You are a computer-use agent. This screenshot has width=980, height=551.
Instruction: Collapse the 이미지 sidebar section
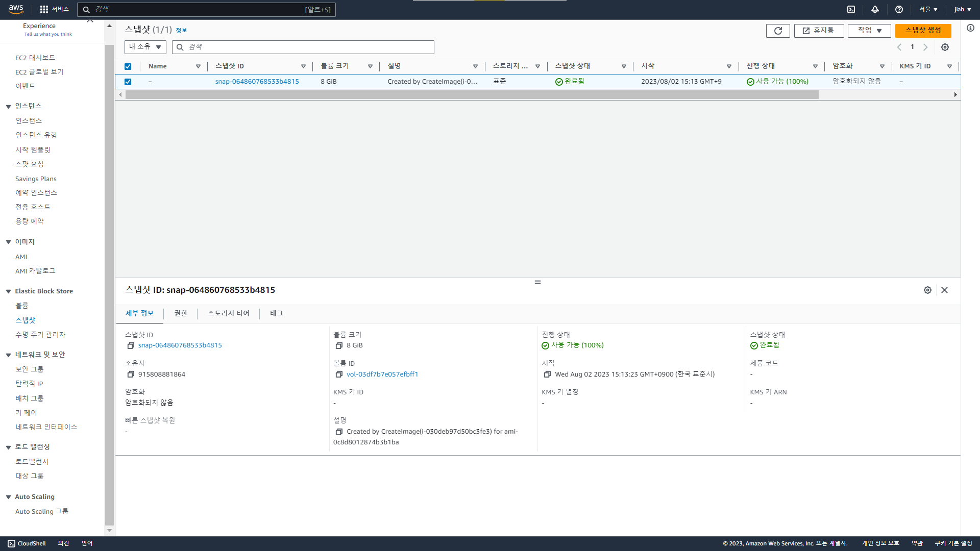click(x=8, y=242)
